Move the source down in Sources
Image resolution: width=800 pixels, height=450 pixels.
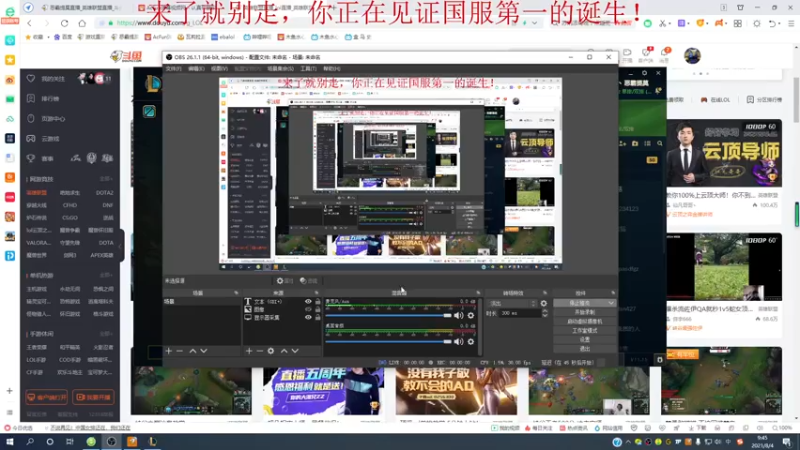point(295,351)
